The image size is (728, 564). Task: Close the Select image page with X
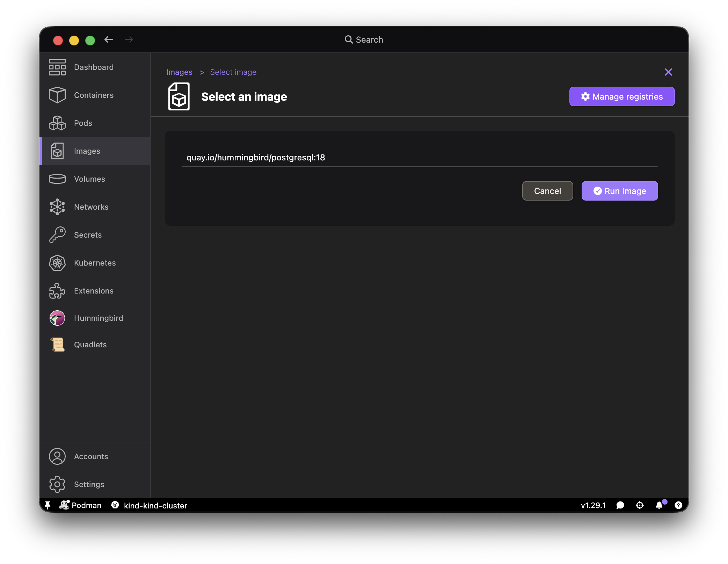pyautogui.click(x=668, y=72)
